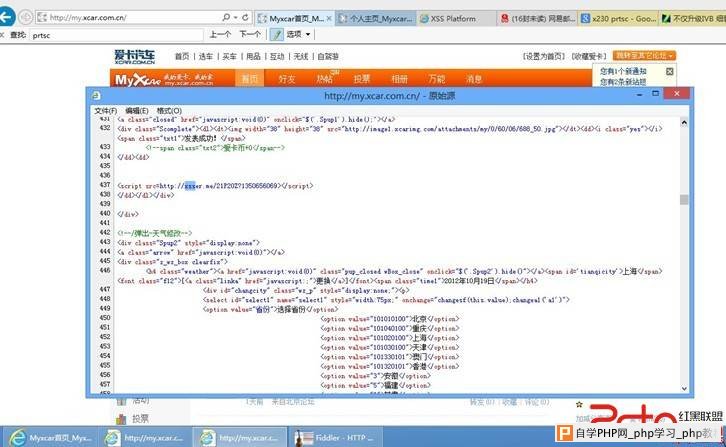Image resolution: width=726 pixels, height=447 pixels.
Task: Open the 您有1个新通知 notification link
Action: (623, 71)
